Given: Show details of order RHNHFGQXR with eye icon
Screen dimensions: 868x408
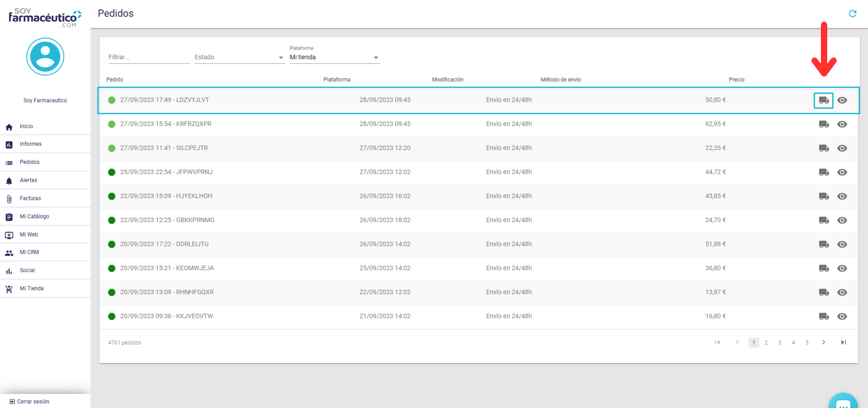Looking at the screenshot, I should click(x=842, y=292).
